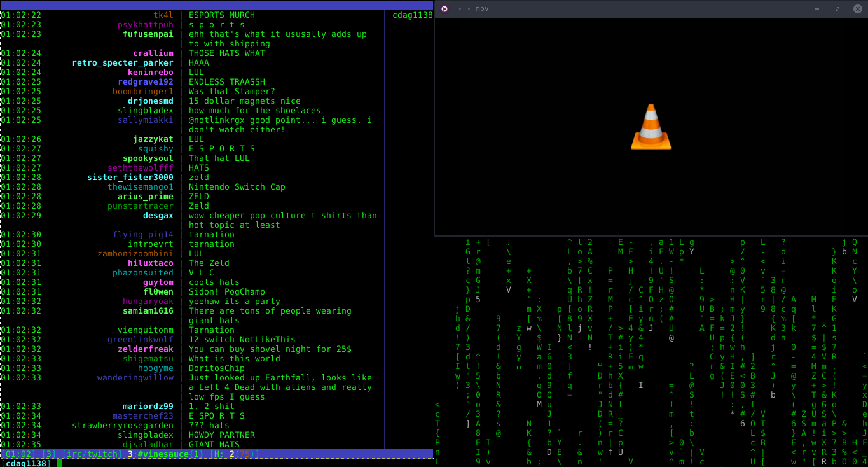Click message 'cools hats'
The image size is (868, 467).
coord(214,282)
